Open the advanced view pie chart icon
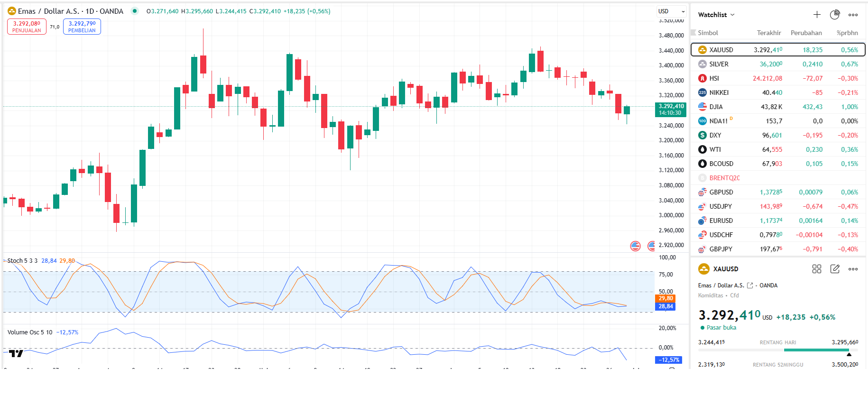This screenshot has height=396, width=868. tap(835, 15)
